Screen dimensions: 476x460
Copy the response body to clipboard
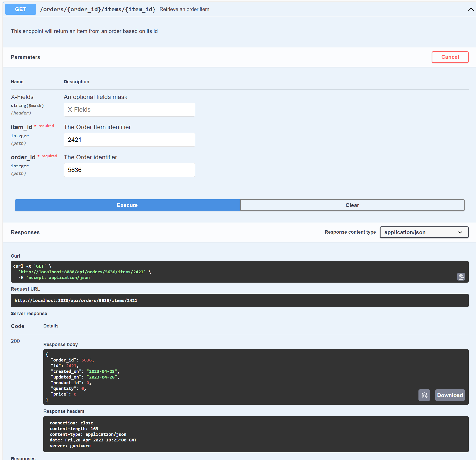(x=424, y=395)
